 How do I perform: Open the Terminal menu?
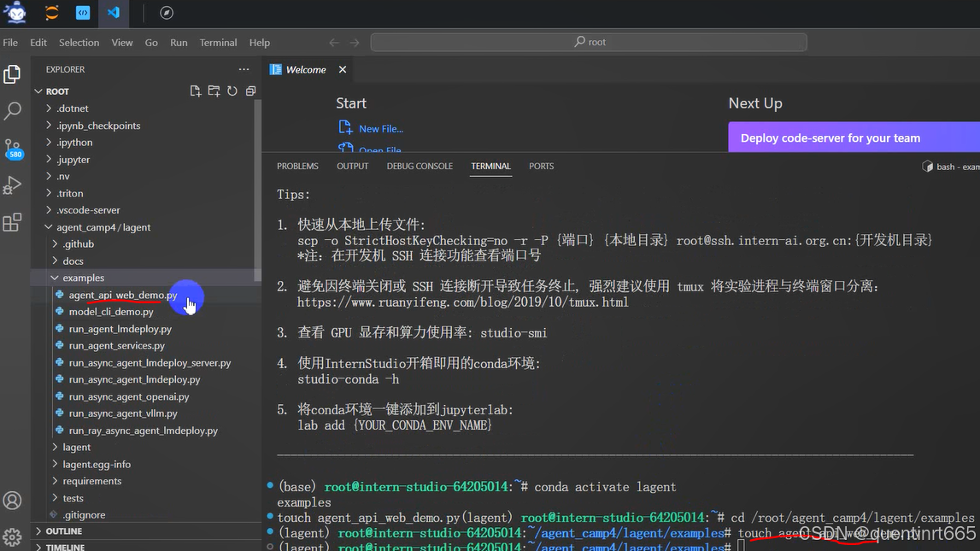pyautogui.click(x=218, y=43)
